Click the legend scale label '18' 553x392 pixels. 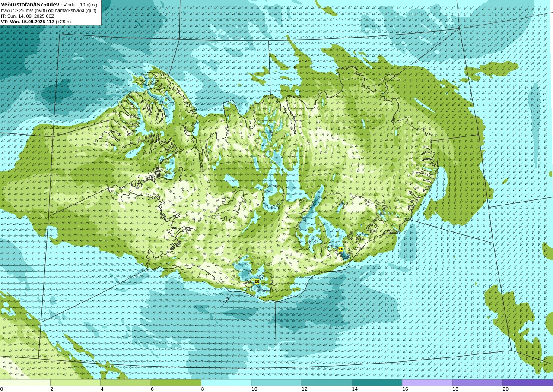click(x=455, y=389)
